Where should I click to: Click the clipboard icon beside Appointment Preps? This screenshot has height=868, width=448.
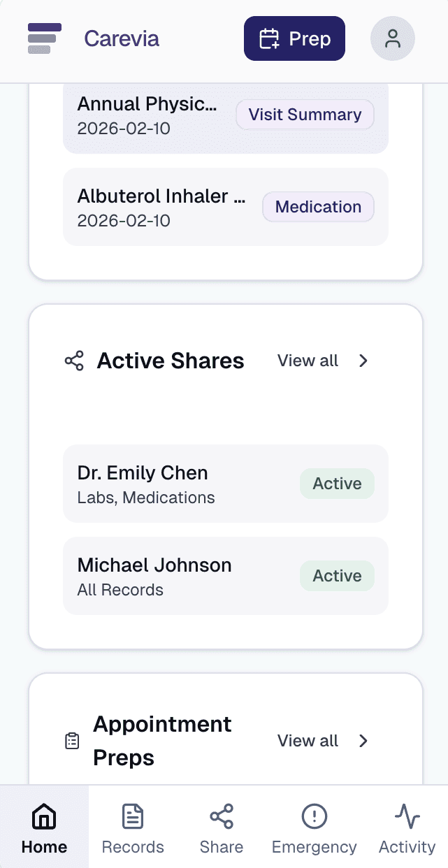72,741
